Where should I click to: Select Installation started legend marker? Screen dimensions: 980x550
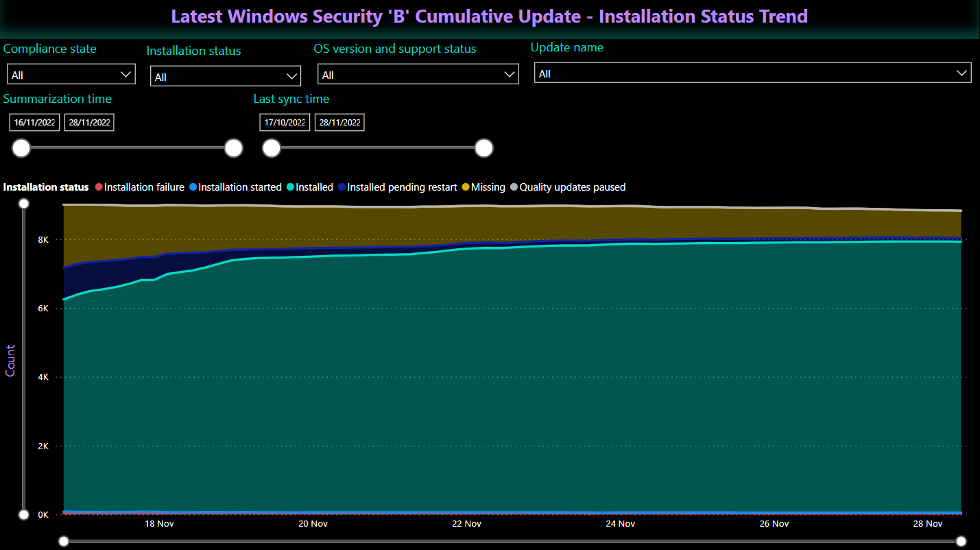pos(193,187)
